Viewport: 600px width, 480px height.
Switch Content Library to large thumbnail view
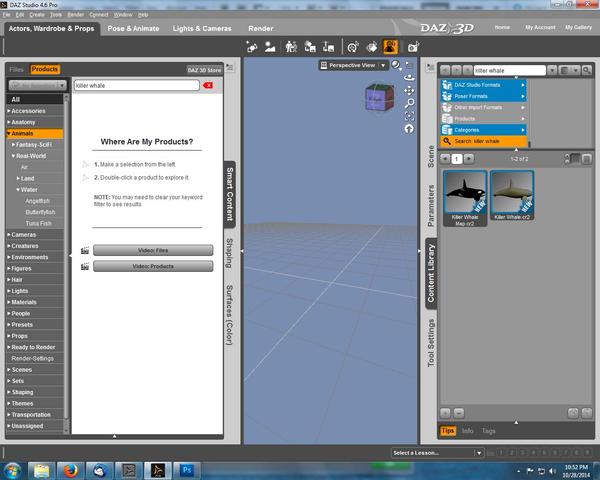(576, 159)
